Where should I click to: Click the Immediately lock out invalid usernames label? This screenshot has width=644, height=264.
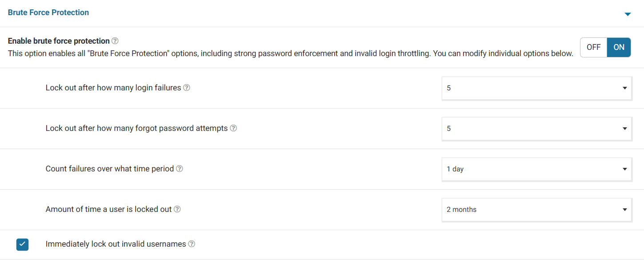pyautogui.click(x=116, y=244)
